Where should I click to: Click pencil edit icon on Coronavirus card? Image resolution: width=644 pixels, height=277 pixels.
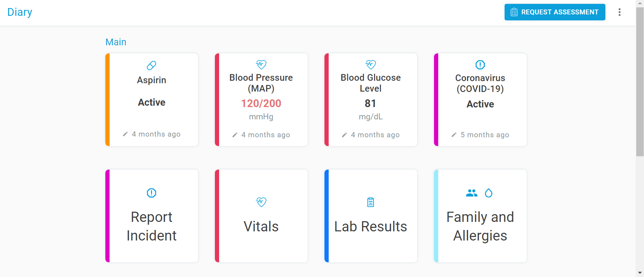coord(454,135)
